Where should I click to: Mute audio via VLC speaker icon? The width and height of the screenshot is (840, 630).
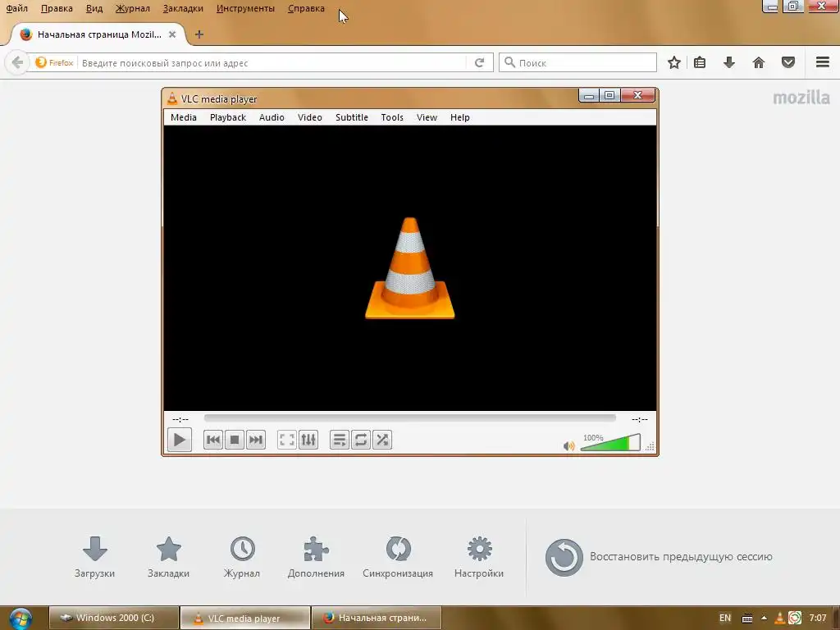click(569, 445)
